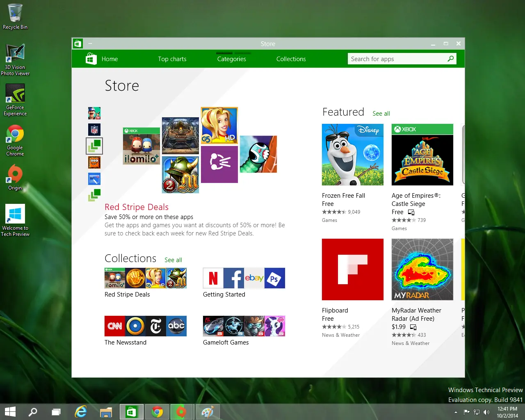
Task: Open the ellipsis menu in Store title bar
Action: (90, 43)
